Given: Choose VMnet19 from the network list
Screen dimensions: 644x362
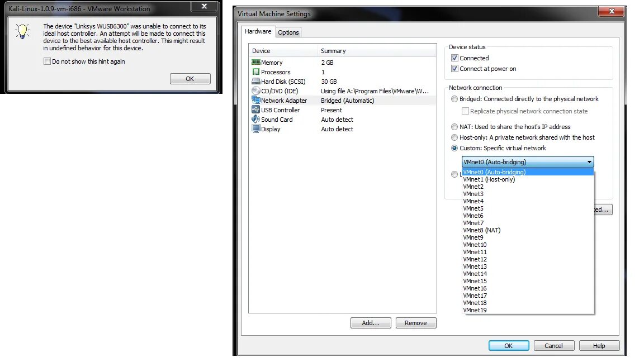Looking at the screenshot, I should click(x=528, y=310).
